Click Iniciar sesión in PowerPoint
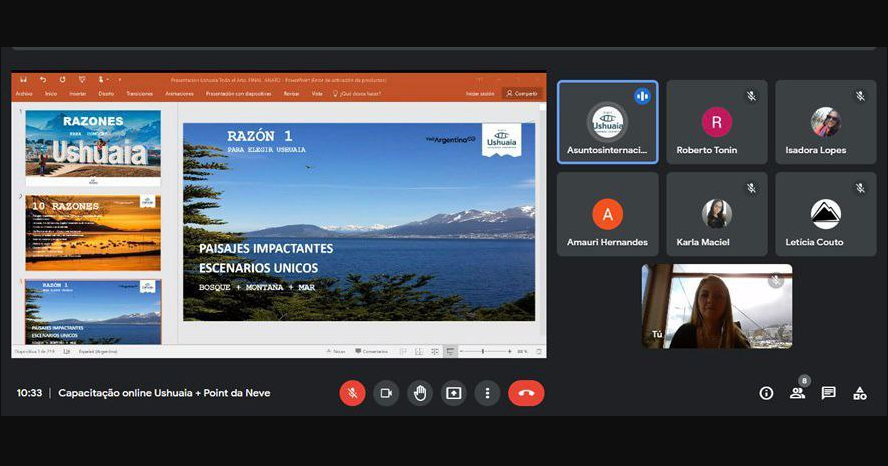Screen dimensions: 888x466 480,94
